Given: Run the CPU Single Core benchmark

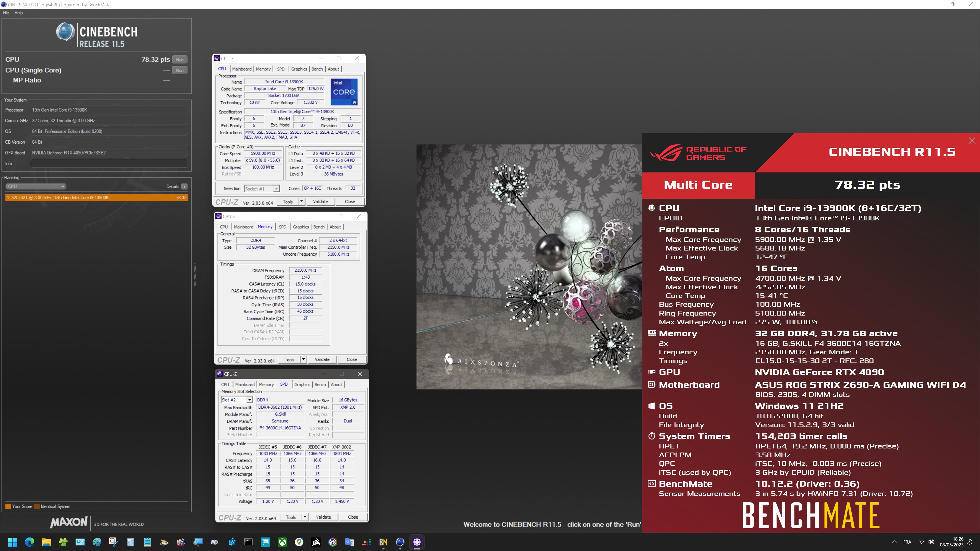Looking at the screenshot, I should [180, 70].
